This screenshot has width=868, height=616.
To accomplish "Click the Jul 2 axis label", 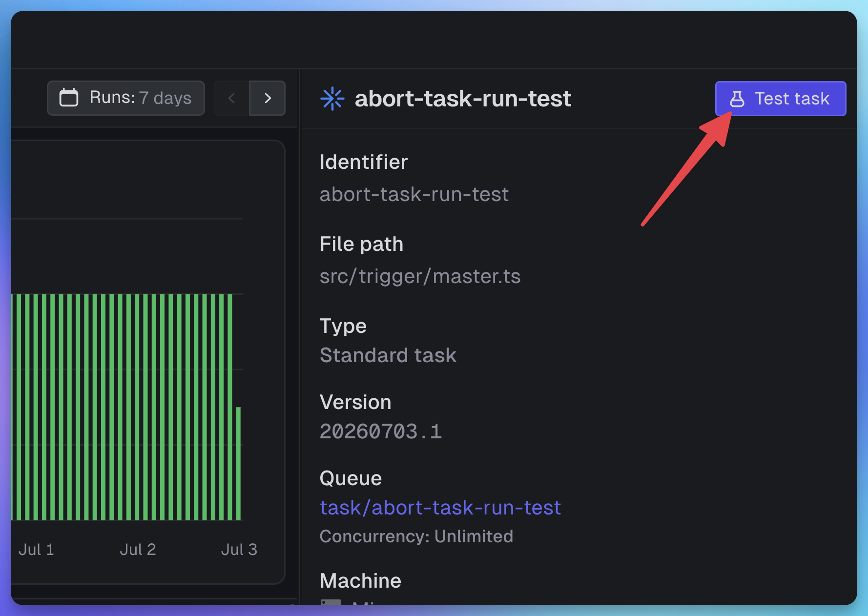I will 138,550.
